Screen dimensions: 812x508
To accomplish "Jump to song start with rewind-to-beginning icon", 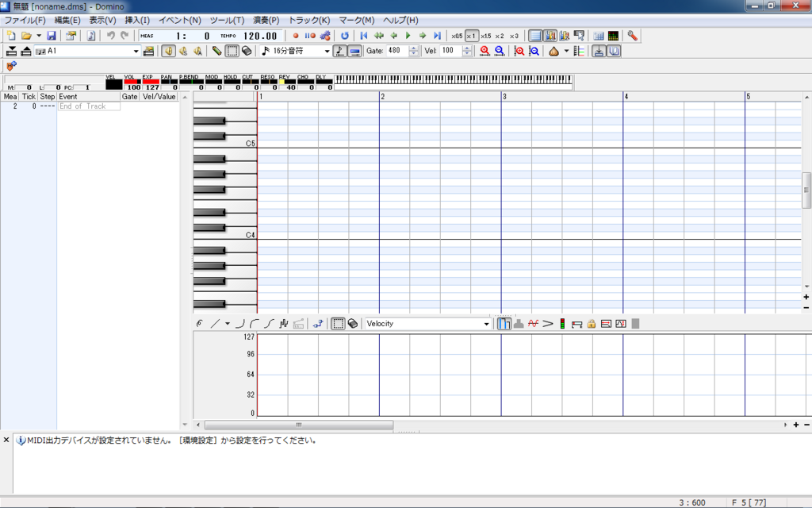I will (x=363, y=36).
